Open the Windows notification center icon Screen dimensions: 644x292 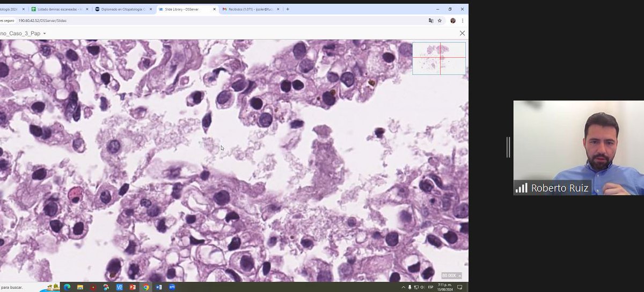(460, 287)
